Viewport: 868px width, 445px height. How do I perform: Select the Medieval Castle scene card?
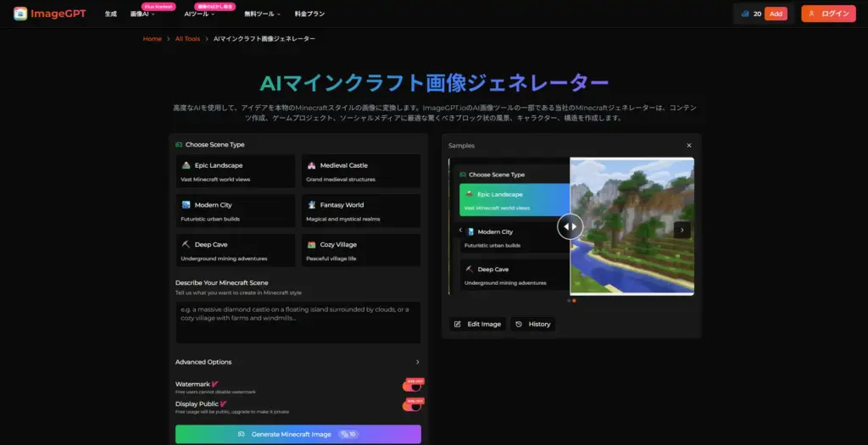click(361, 171)
